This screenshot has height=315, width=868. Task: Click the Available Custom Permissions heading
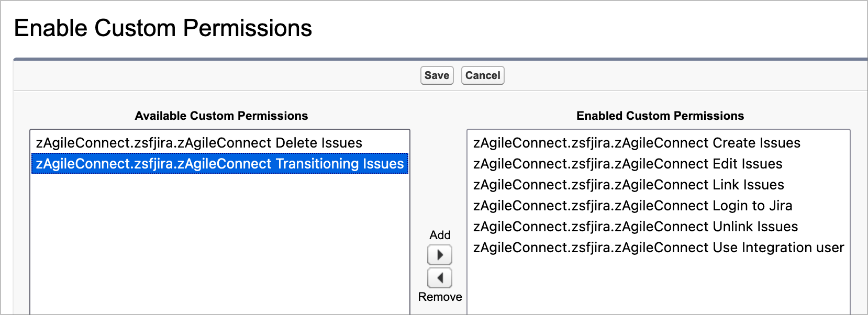coord(221,116)
